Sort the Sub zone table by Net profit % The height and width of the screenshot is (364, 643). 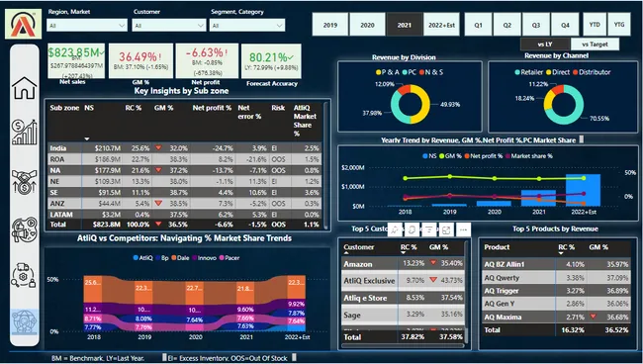[x=212, y=108]
